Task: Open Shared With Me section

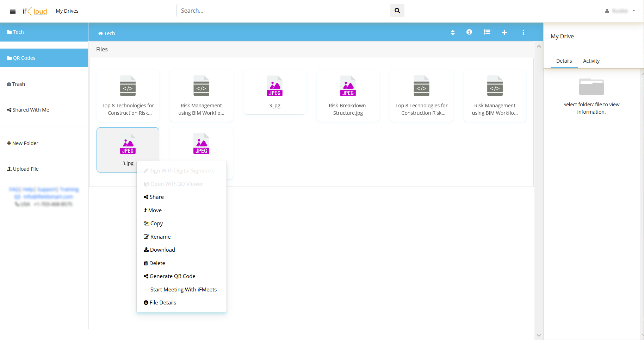Action: coord(28,110)
